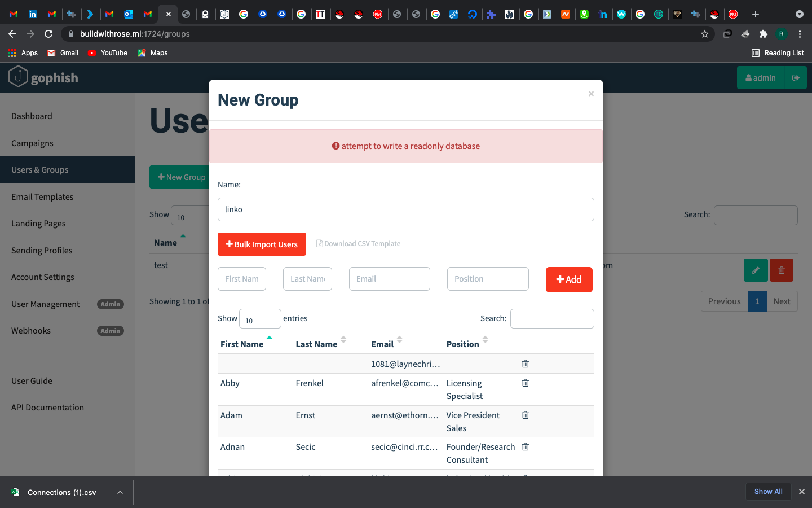
Task: Open the API Documentation link
Action: click(47, 408)
